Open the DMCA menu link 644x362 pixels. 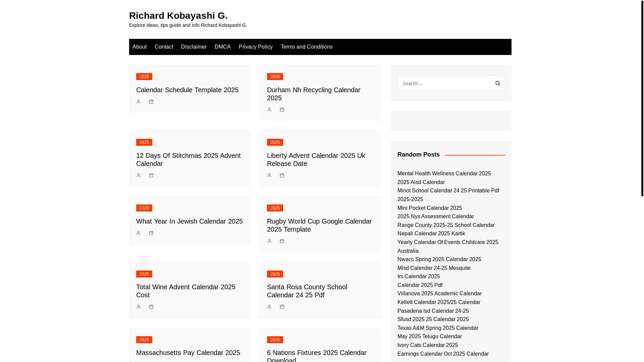(223, 47)
